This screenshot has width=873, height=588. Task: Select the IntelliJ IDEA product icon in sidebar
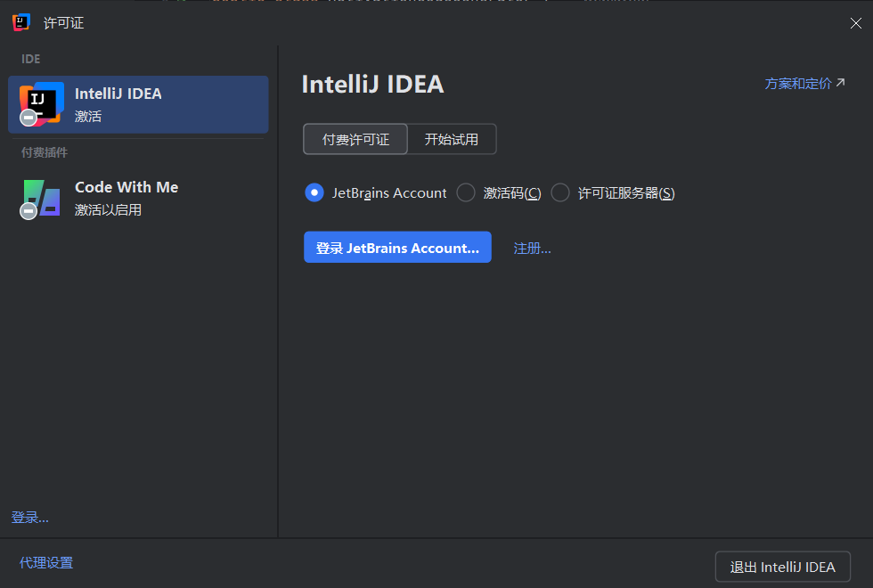pos(41,104)
